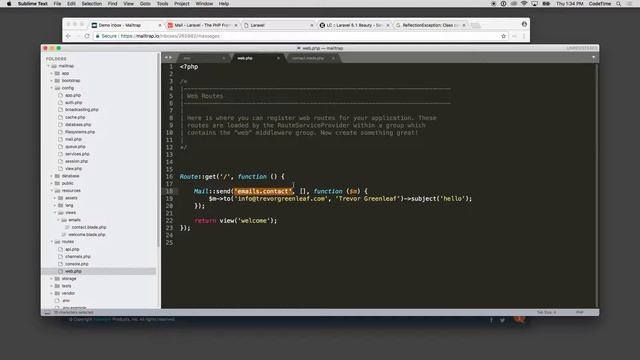Open view.php file

coord(73,169)
